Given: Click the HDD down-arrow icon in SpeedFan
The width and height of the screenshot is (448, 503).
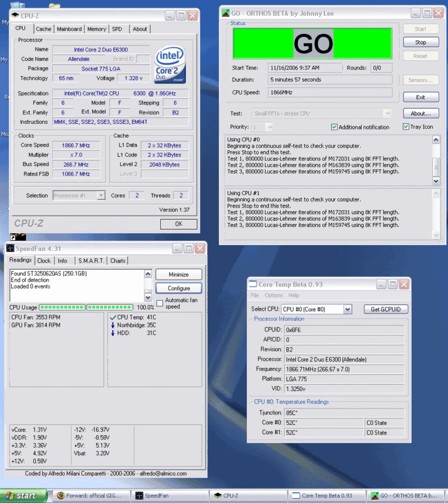Looking at the screenshot, I should (x=112, y=333).
